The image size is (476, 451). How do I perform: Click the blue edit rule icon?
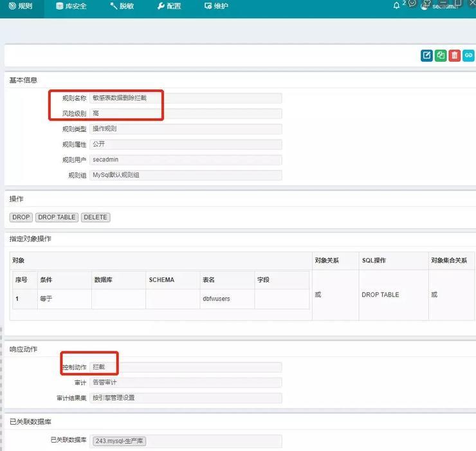(x=426, y=55)
